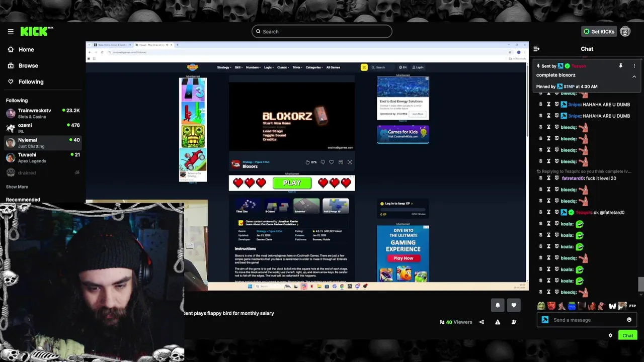Click the Coolmath Log In button

click(x=418, y=67)
